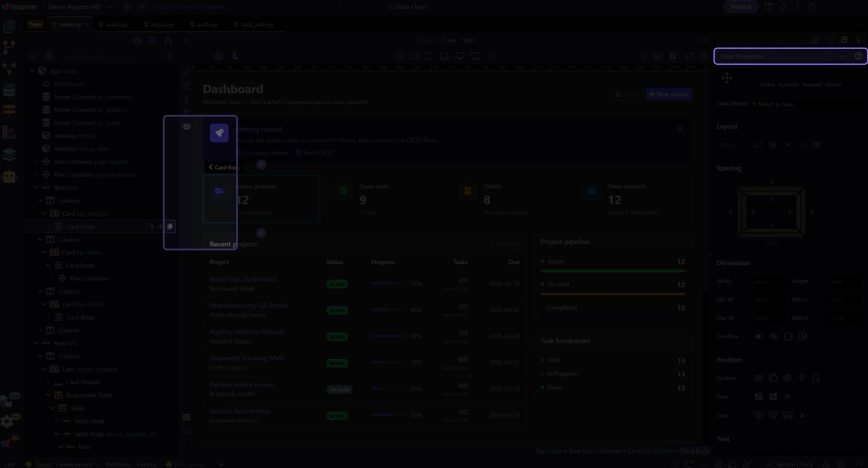The image size is (868, 468).
Task: Click the Publish button
Action: coord(741,7)
